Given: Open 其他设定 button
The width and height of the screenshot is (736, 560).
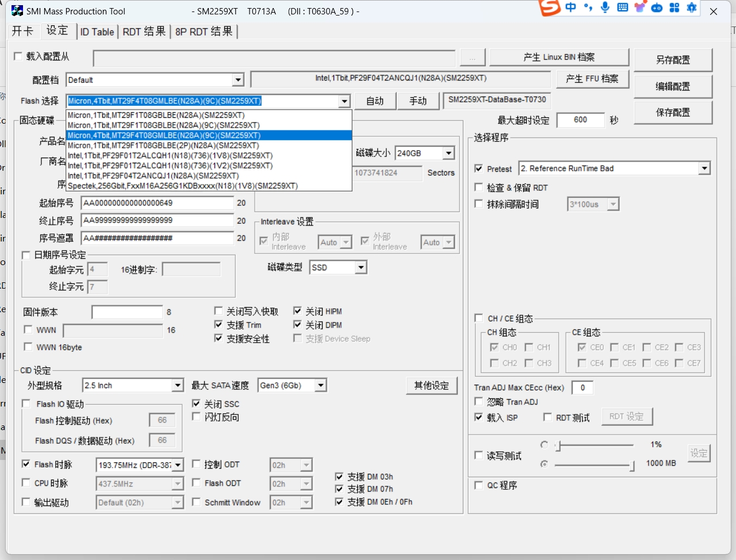Looking at the screenshot, I should 432,385.
